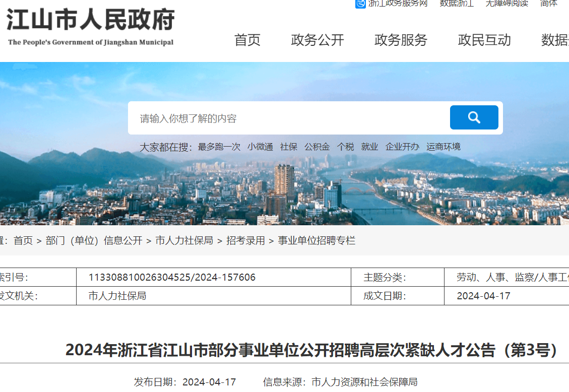Screen dimensions: 569x392
Task: Open the 政务公开 navigation menu
Action: point(318,40)
